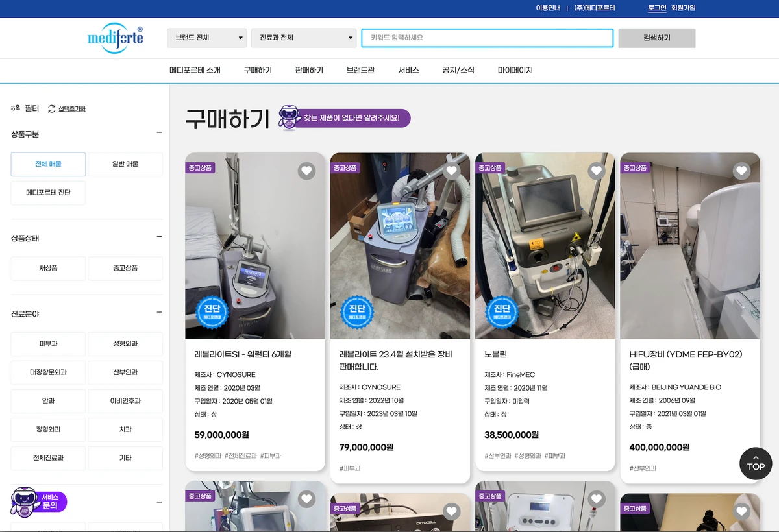Open the 브랜드 전체 dropdown

pyautogui.click(x=206, y=38)
